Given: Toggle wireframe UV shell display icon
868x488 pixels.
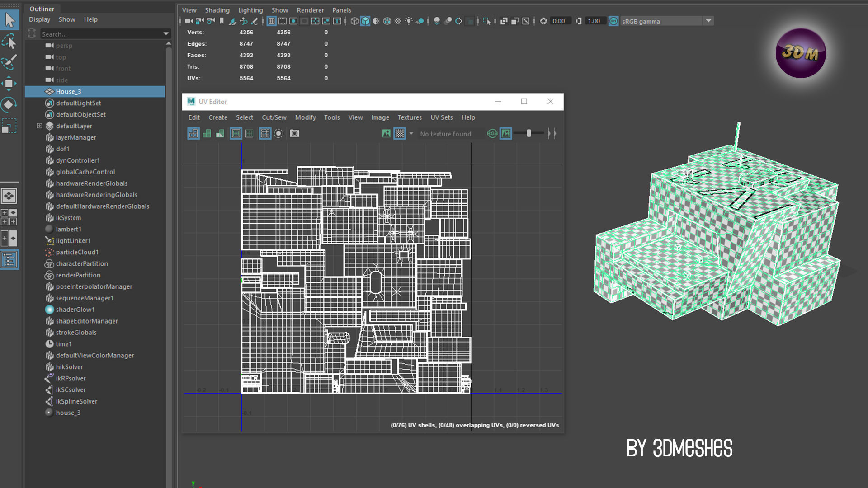Looking at the screenshot, I should pos(193,134).
